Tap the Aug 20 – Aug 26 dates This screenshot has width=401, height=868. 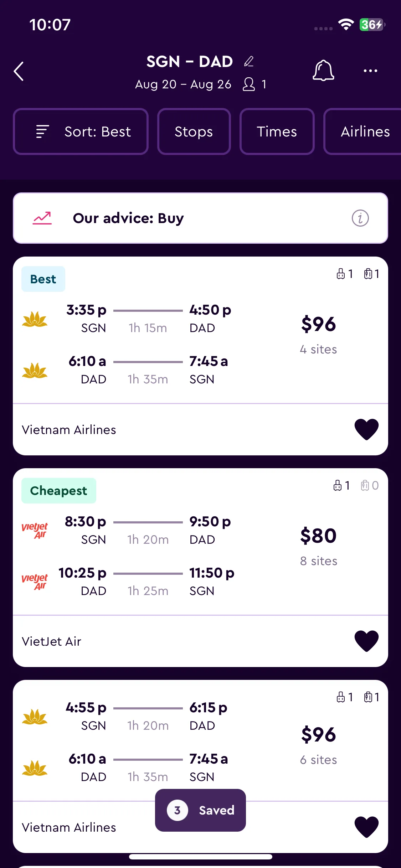183,84
